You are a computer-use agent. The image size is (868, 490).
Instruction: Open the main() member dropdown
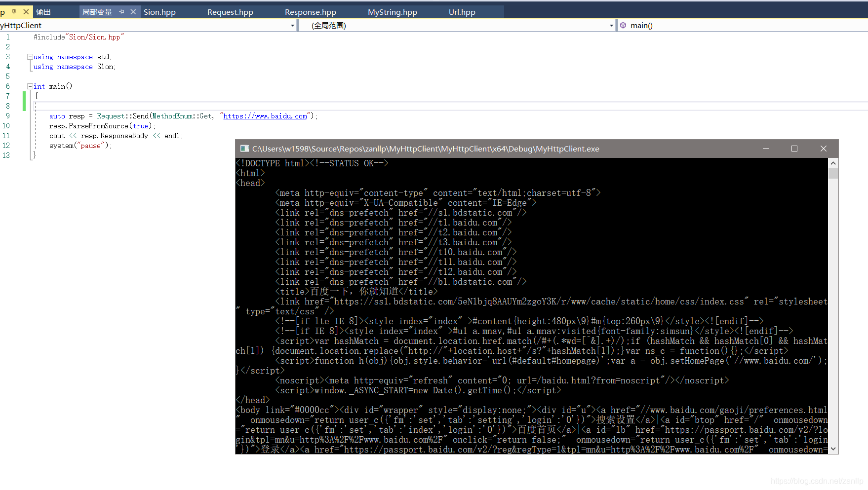pos(743,26)
